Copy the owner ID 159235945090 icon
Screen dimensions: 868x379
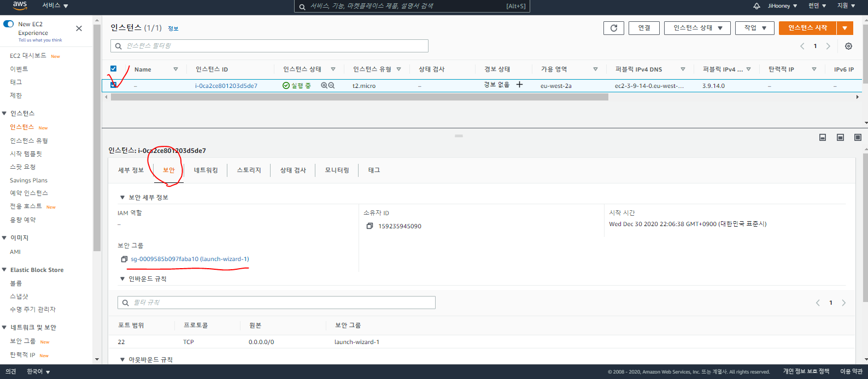370,226
